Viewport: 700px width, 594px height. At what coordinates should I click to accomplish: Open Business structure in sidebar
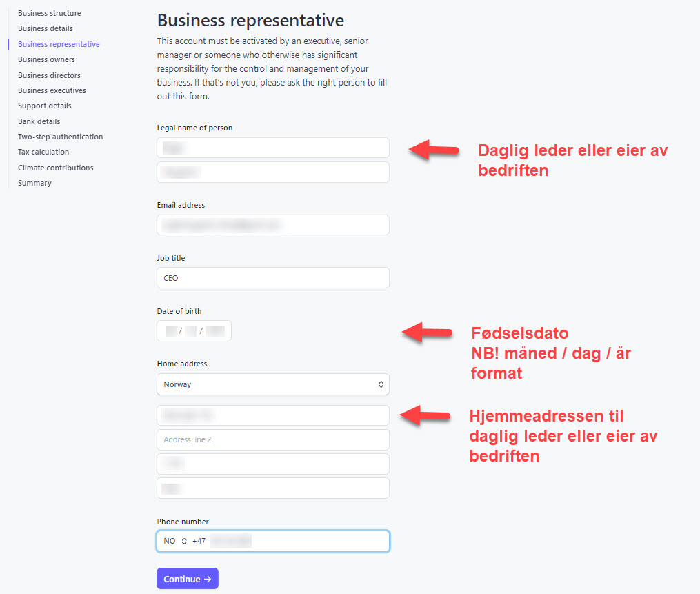coord(49,13)
